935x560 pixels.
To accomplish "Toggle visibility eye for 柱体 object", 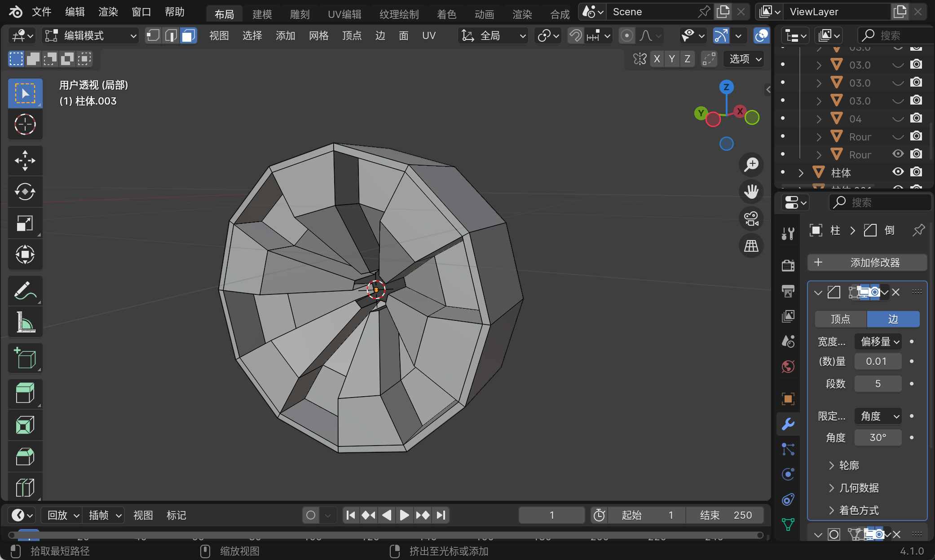I will coord(898,172).
